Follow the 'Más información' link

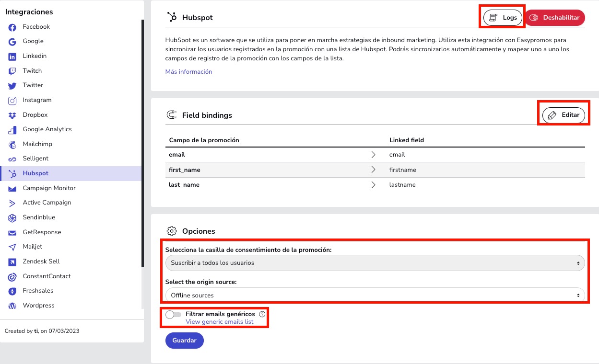188,71
